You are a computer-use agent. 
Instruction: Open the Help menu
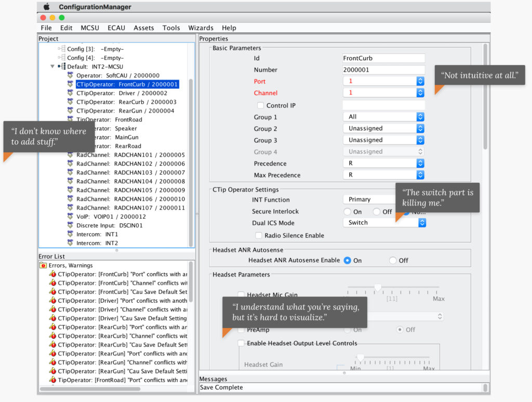coord(229,28)
